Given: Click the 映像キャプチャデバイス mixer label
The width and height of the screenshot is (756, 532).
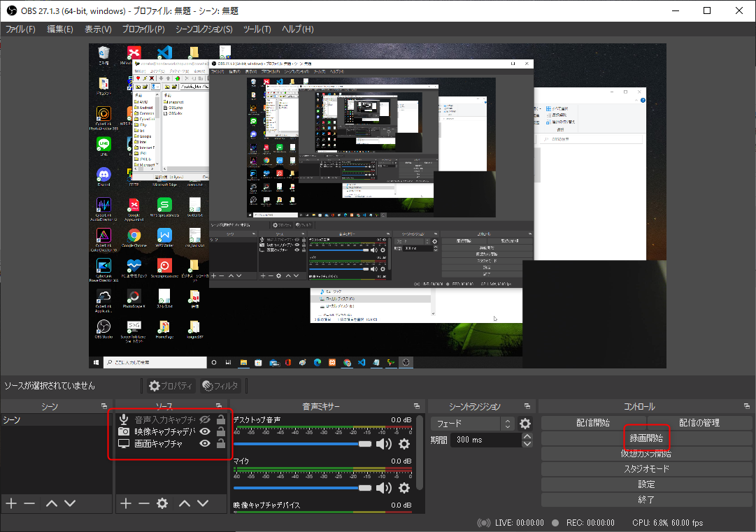Looking at the screenshot, I should (266, 505).
